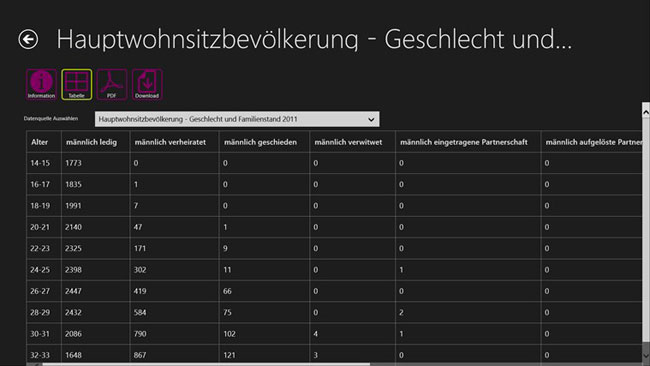Click the value 867 in verheiratet column

tap(140, 355)
